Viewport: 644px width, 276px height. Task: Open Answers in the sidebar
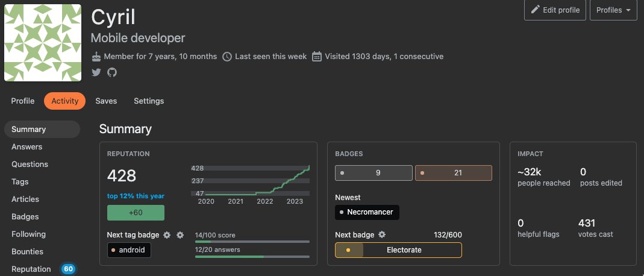pyautogui.click(x=27, y=146)
